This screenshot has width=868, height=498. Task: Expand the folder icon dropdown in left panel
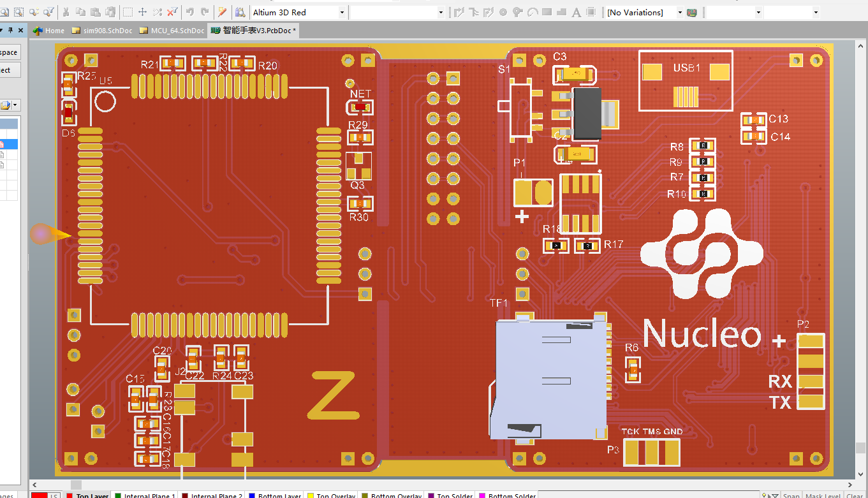point(15,105)
